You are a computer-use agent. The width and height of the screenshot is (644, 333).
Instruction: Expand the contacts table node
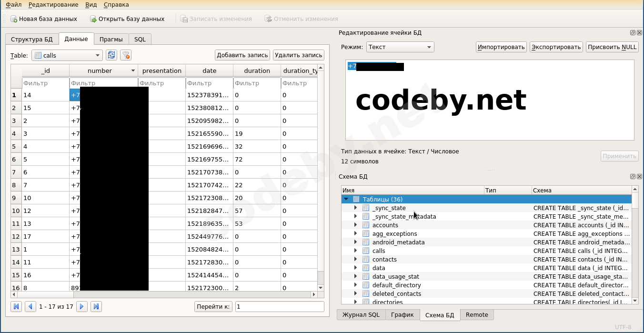(355, 259)
